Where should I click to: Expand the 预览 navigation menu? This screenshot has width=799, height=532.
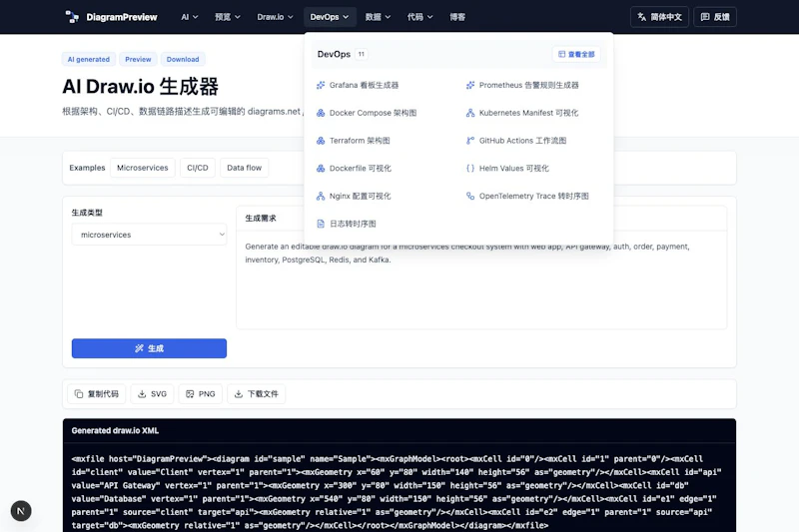[228, 17]
